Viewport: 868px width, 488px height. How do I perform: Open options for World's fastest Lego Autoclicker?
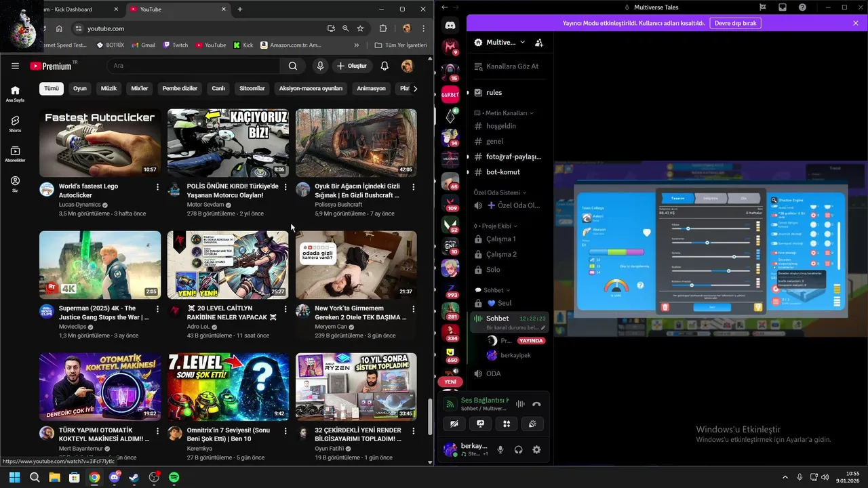pyautogui.click(x=158, y=186)
